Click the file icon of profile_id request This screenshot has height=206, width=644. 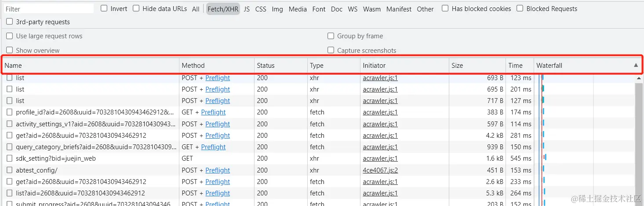coord(10,112)
